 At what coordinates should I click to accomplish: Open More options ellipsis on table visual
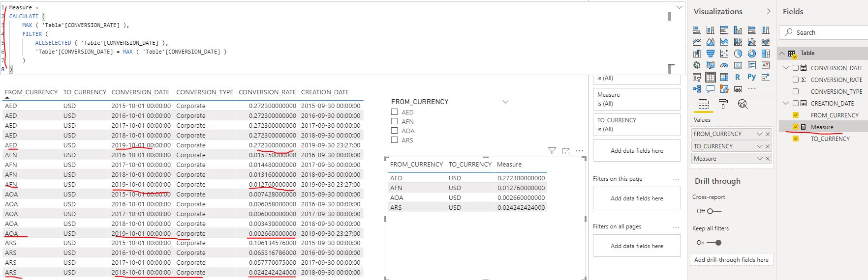click(x=580, y=151)
